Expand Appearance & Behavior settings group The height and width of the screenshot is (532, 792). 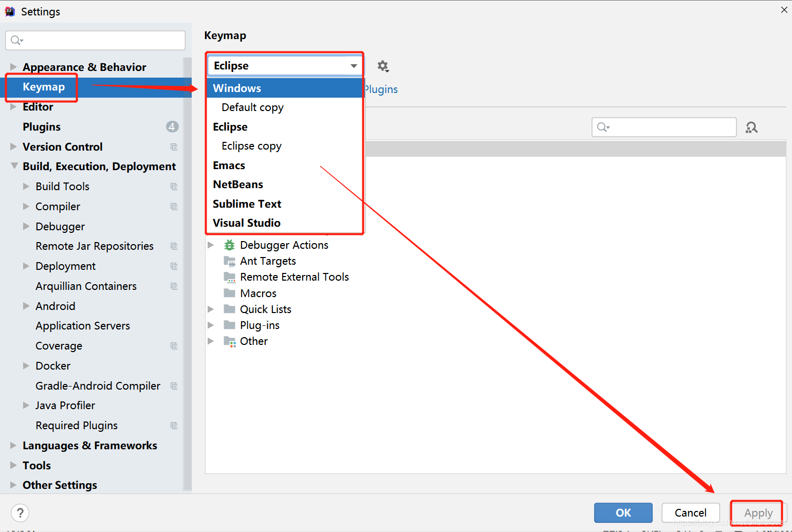(13, 67)
